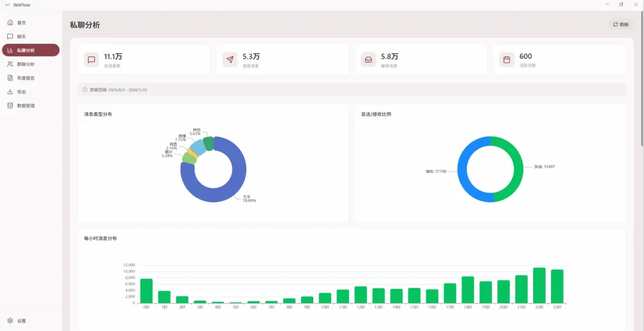Click the clock icon beside 数据范围
Viewport: 644px width, 331px height.
tap(85, 89)
